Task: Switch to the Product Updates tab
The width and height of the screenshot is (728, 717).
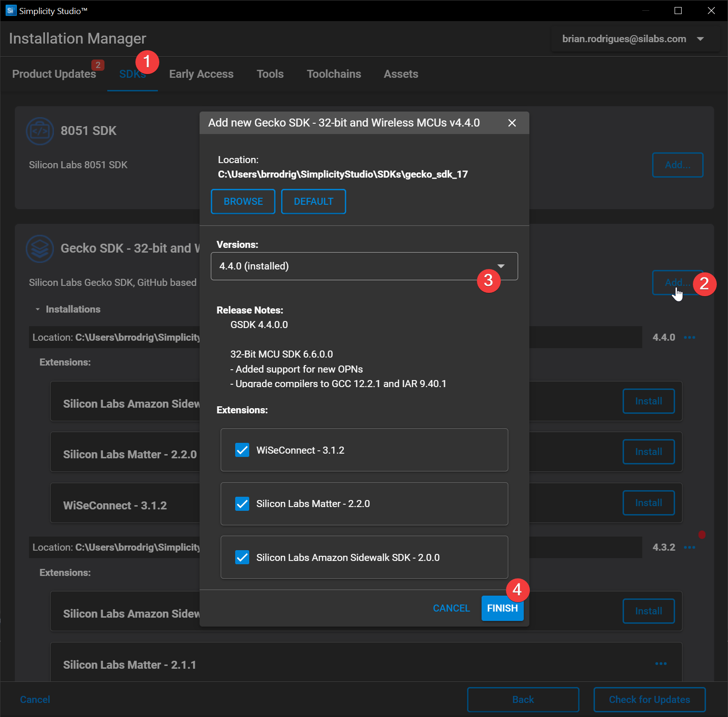Action: (54, 74)
